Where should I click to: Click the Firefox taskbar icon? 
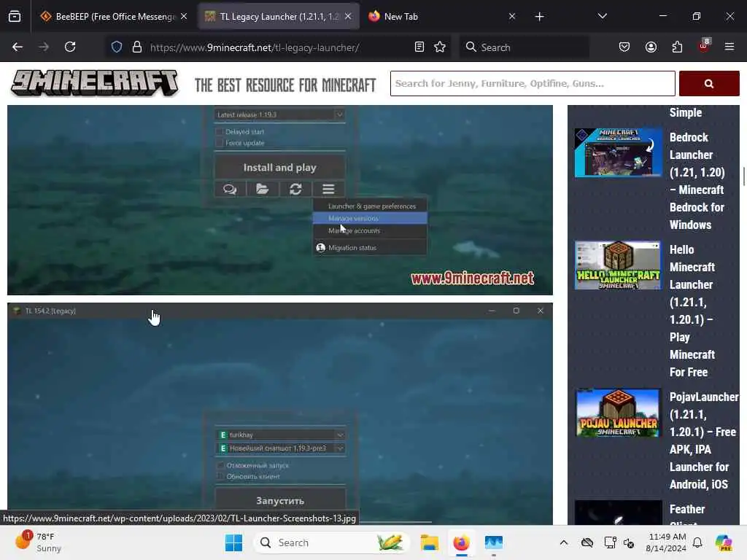[x=461, y=542]
